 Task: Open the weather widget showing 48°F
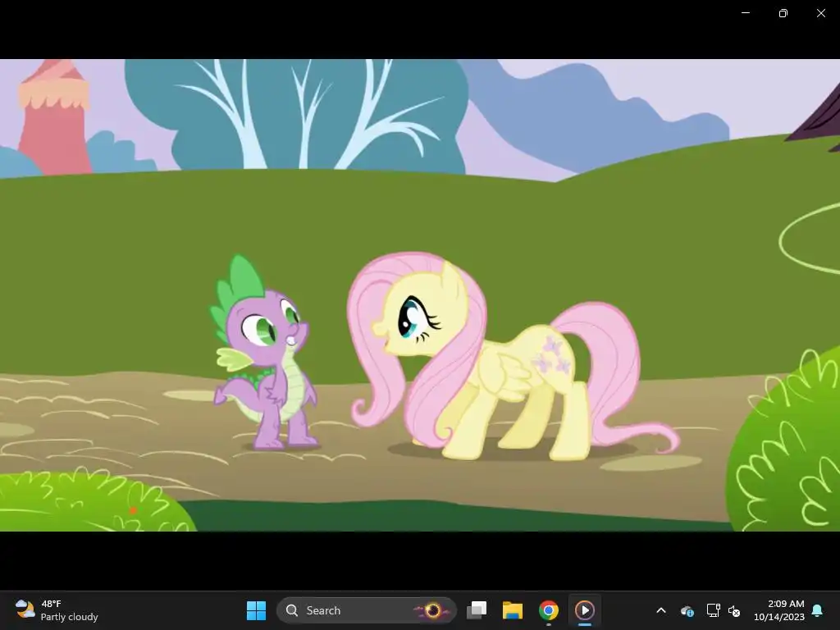click(57, 610)
